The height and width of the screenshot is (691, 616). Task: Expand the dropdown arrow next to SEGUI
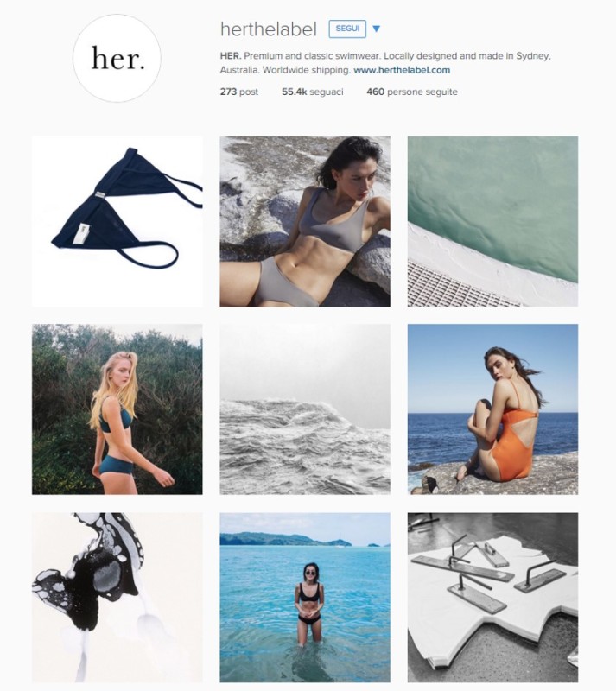click(x=376, y=29)
